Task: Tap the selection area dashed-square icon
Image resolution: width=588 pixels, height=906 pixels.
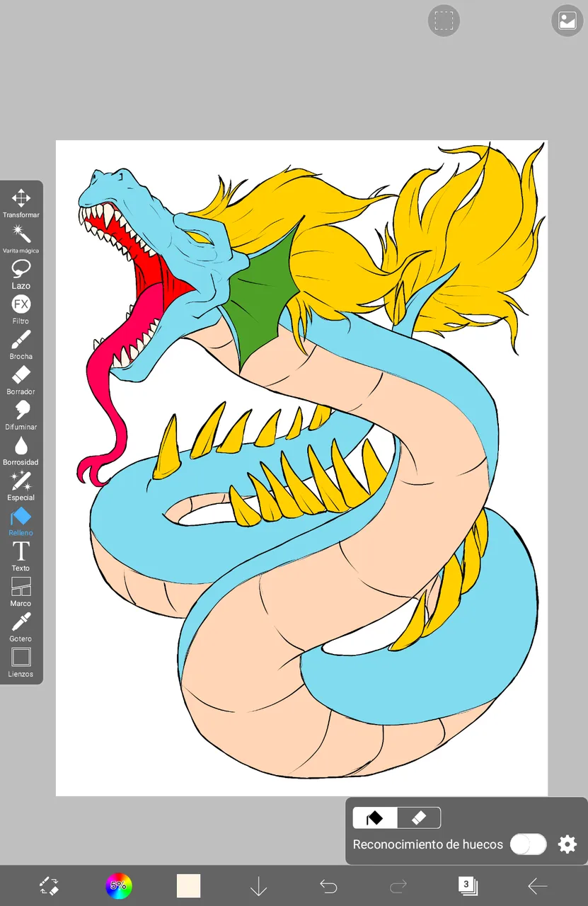Action: 444,21
